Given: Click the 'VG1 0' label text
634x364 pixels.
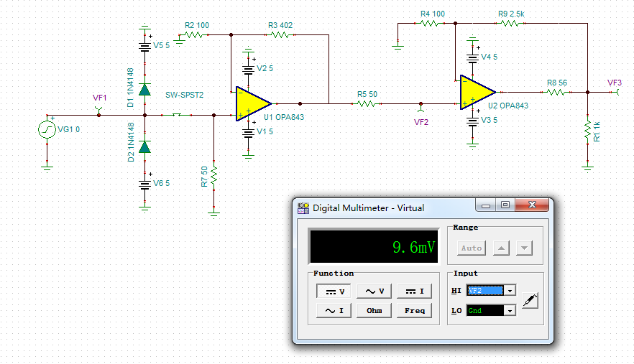Looking at the screenshot, I should point(69,129).
